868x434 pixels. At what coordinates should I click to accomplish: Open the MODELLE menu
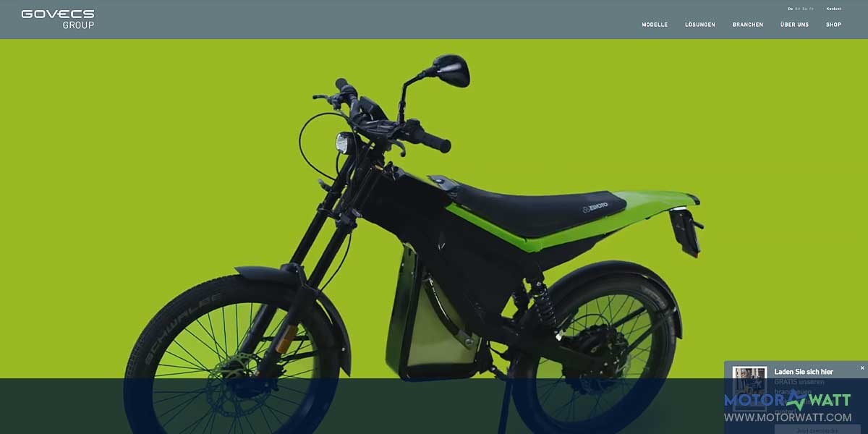click(654, 24)
